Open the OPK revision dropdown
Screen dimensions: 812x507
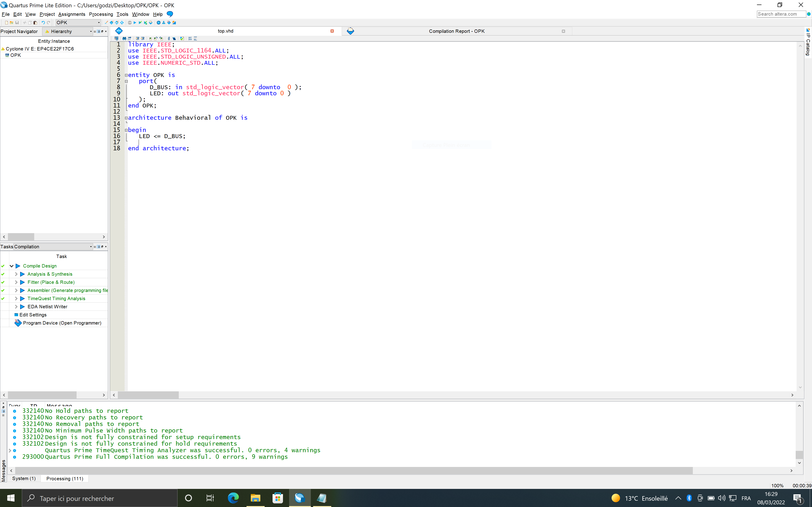[x=99, y=23]
